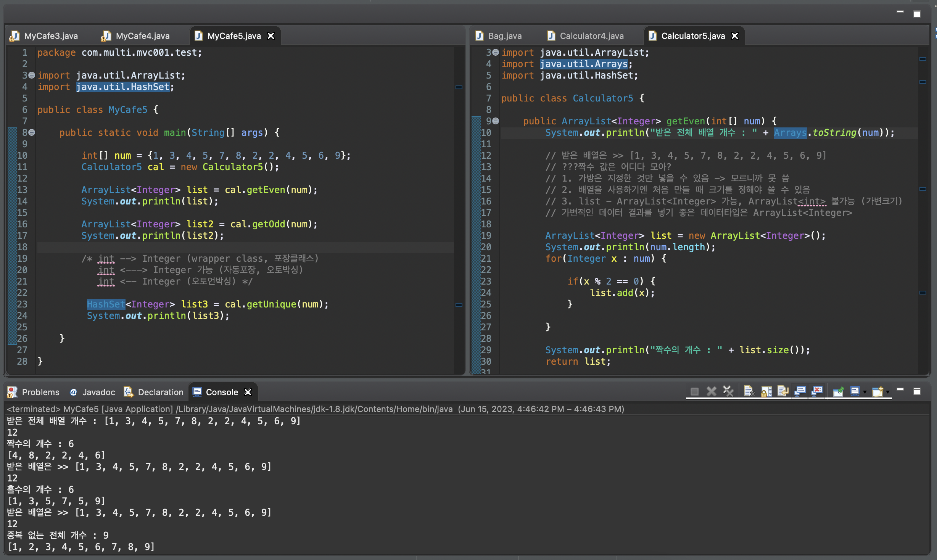Close the Calculator5.java tab

tap(734, 36)
